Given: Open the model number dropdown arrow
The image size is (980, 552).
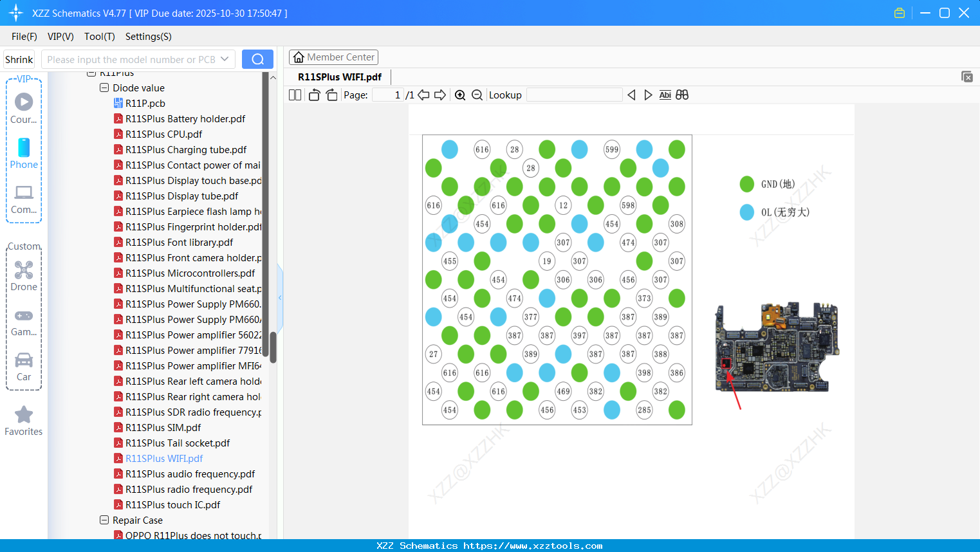Looking at the screenshot, I should 225,59.
